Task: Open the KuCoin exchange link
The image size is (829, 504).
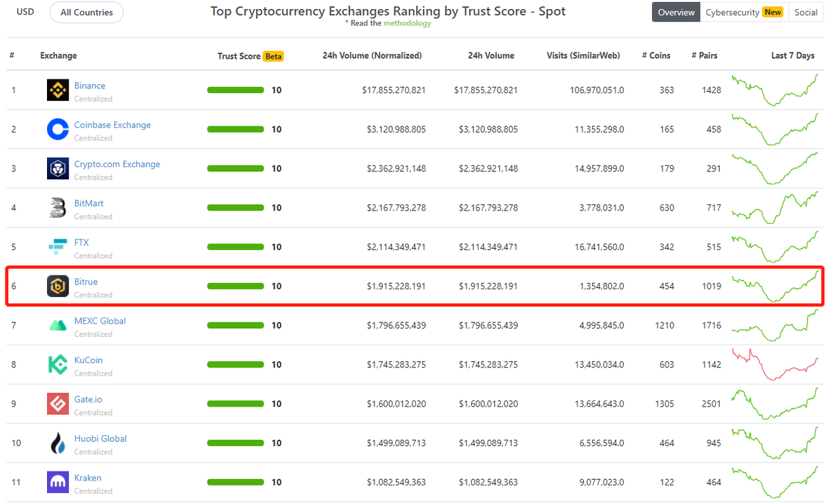Action: tap(88, 360)
